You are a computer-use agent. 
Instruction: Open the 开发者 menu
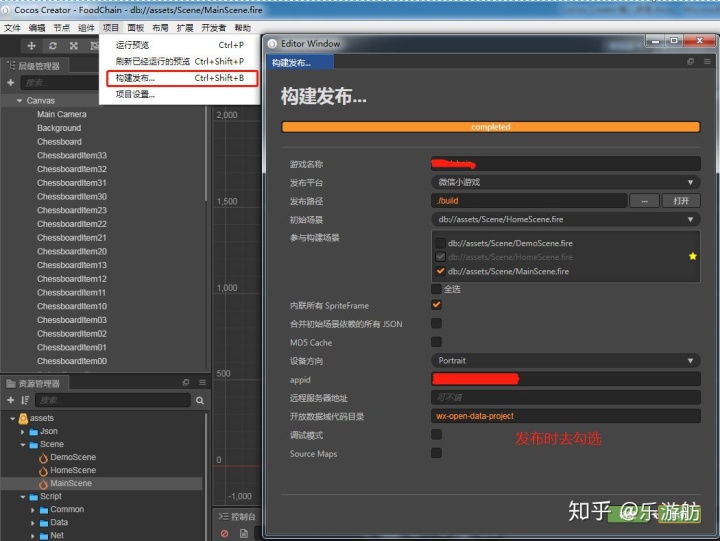(x=214, y=28)
